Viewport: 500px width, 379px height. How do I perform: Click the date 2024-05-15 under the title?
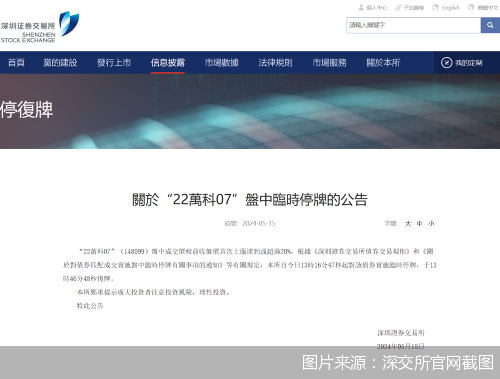[x=259, y=223]
